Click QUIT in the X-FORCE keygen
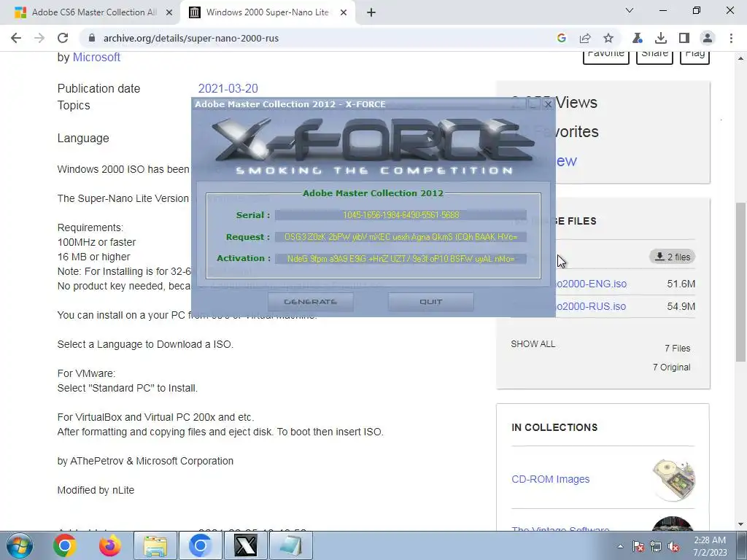747x560 pixels. [430, 302]
